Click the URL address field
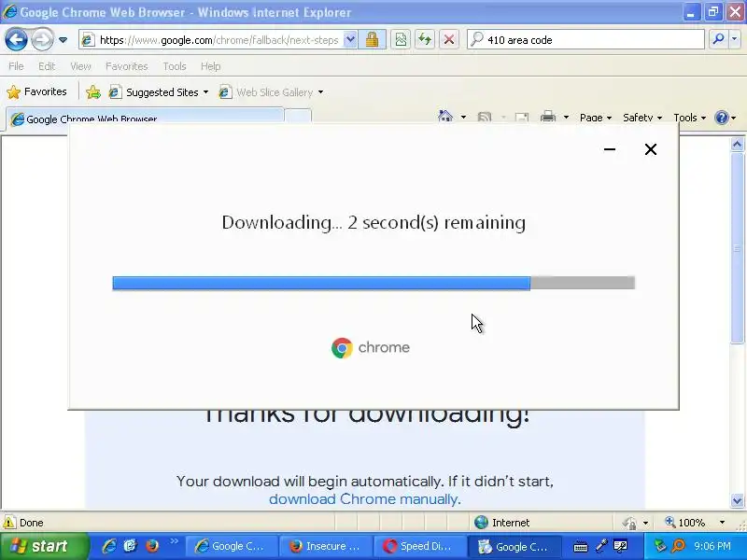The height and width of the screenshot is (560, 747). (218, 40)
